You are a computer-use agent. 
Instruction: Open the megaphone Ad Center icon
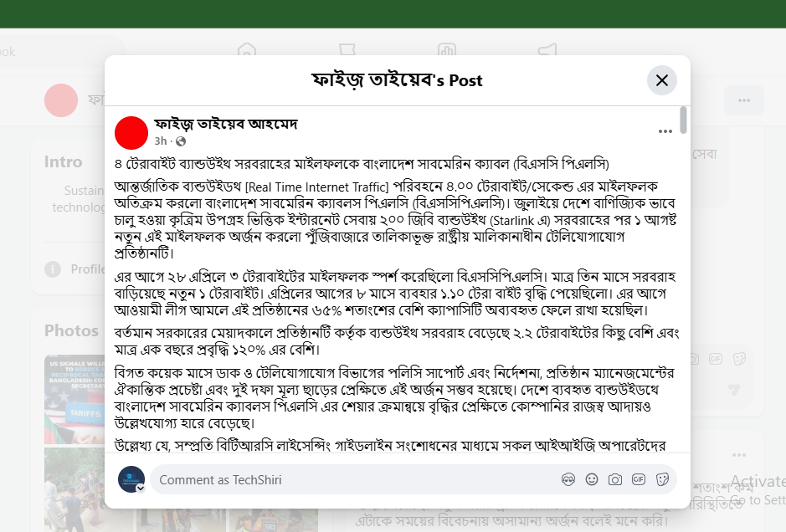point(547,50)
